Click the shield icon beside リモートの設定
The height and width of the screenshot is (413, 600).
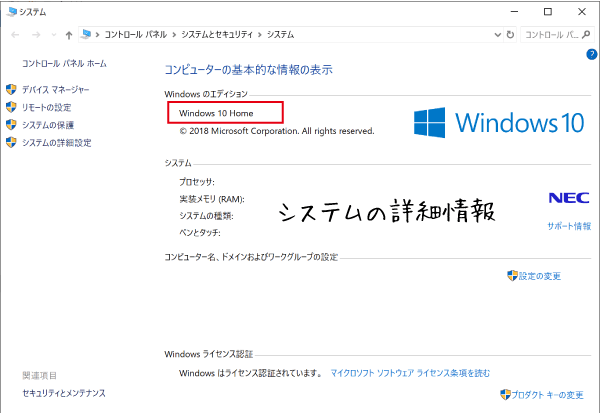pyautogui.click(x=11, y=107)
